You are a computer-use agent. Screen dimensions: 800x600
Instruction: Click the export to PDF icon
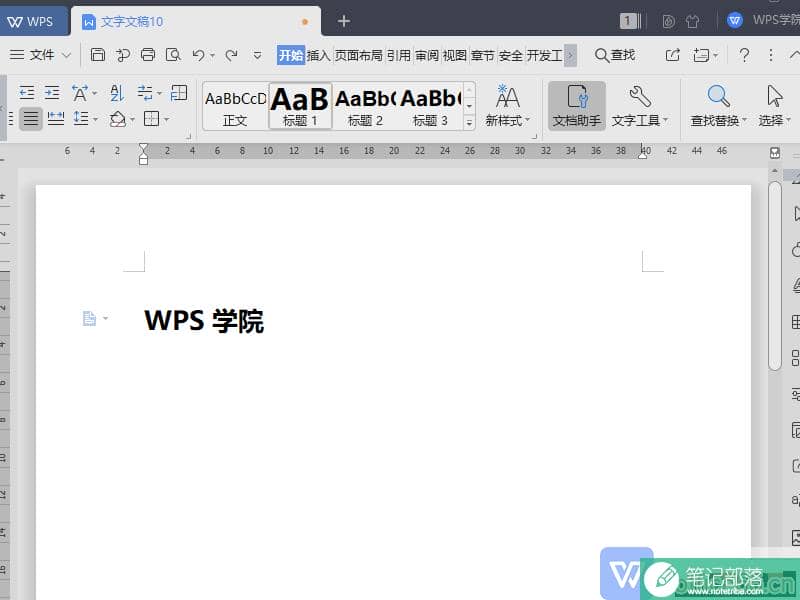point(122,55)
